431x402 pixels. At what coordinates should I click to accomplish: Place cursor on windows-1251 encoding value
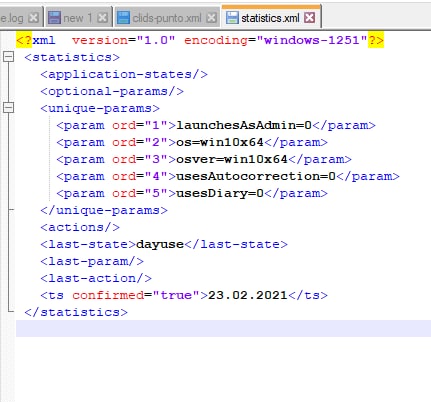pos(311,40)
